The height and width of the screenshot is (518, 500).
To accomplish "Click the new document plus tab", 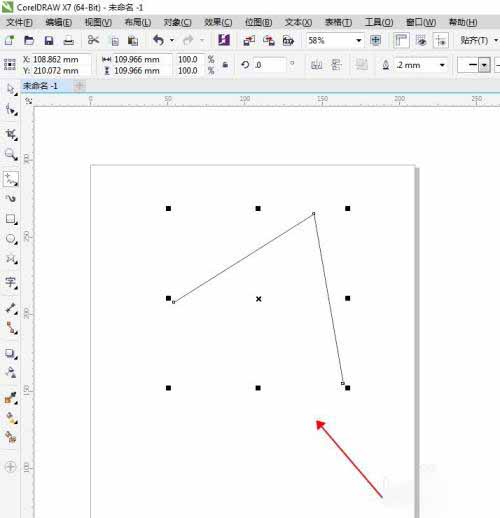I will point(79,86).
